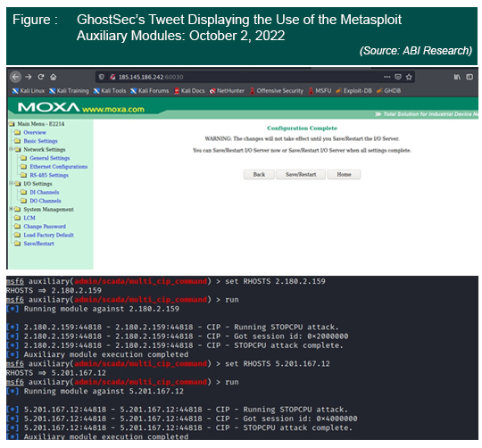
Task: Click the Back button
Action: coord(259,175)
